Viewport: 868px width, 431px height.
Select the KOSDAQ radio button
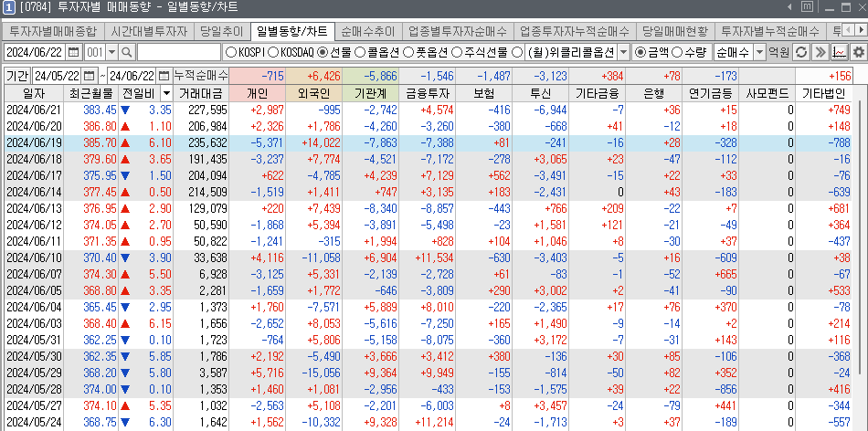(274, 53)
